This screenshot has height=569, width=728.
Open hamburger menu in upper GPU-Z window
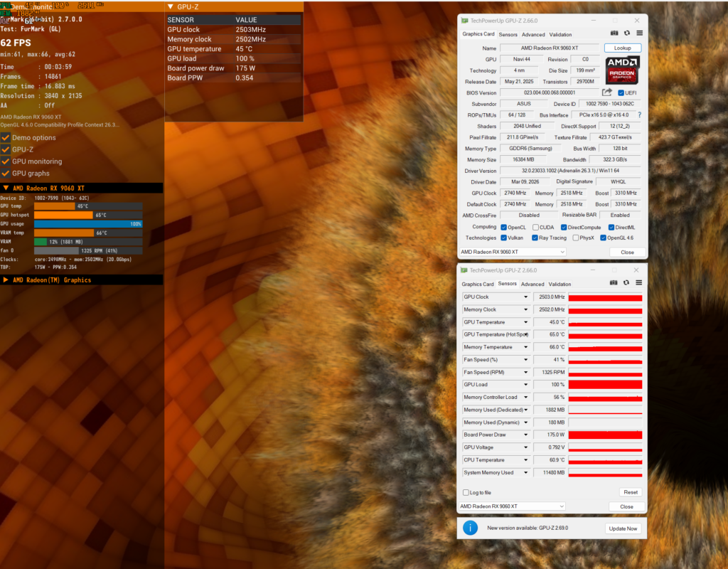(639, 33)
